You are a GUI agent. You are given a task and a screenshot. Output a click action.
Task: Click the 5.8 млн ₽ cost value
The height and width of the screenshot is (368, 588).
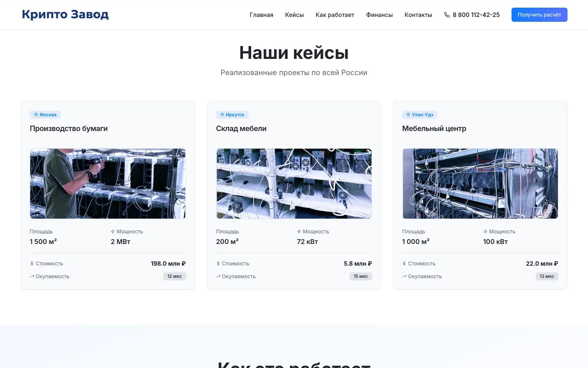[x=358, y=263]
